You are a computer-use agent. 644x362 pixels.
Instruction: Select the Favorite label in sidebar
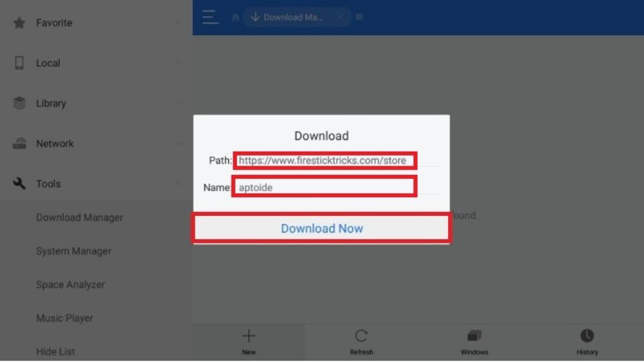[x=54, y=23]
